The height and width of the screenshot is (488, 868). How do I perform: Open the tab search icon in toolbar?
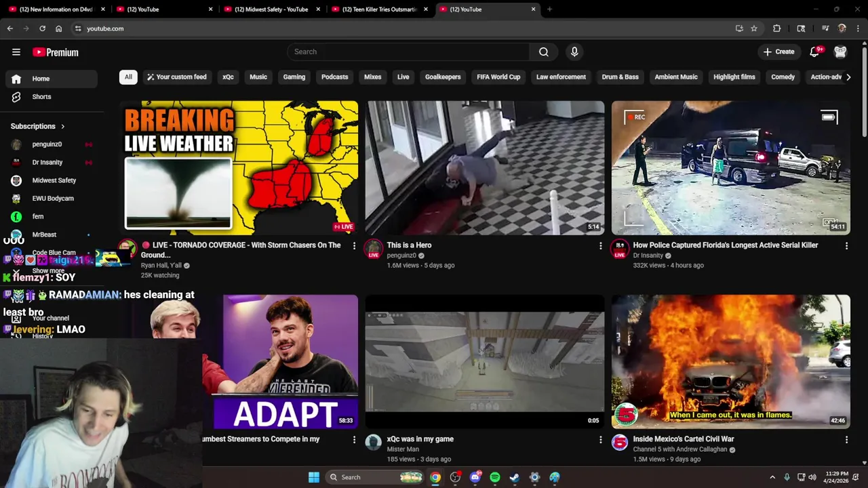tap(801, 28)
